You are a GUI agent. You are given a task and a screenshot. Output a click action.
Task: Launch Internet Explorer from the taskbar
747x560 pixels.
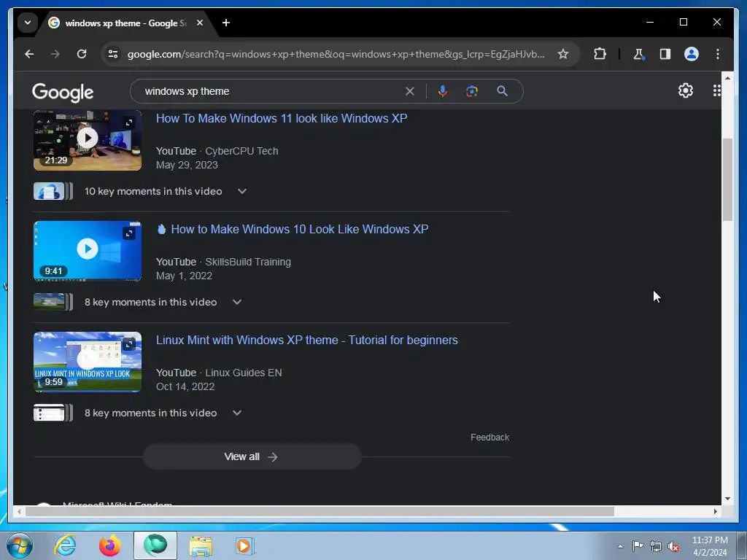coord(65,545)
